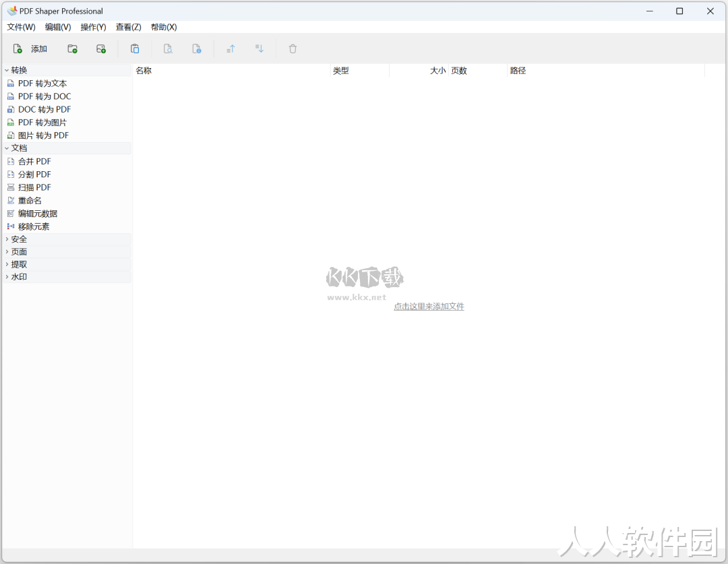Click the PDF Shaper app icon in title bar
This screenshot has width=728, height=564.
[12, 11]
